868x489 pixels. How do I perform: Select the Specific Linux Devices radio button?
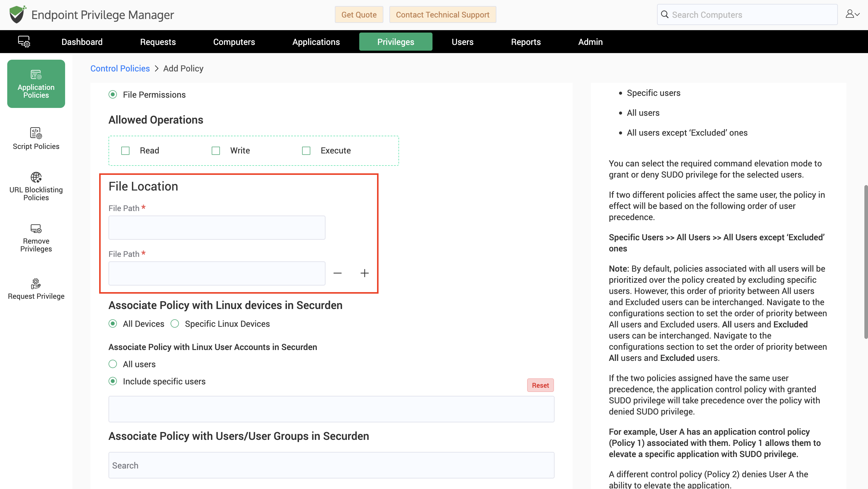(175, 324)
